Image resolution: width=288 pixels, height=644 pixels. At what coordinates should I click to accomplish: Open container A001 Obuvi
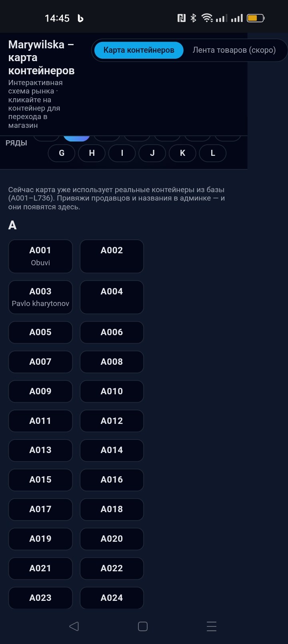click(40, 256)
